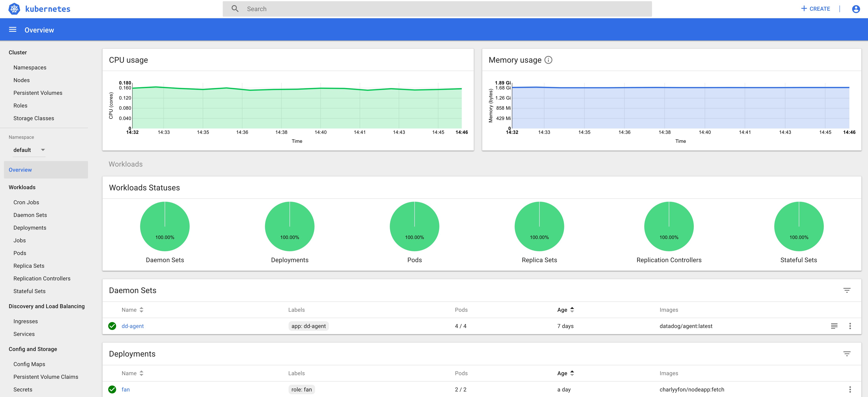Open the filter for the Deployments table
868x397 pixels.
(847, 354)
